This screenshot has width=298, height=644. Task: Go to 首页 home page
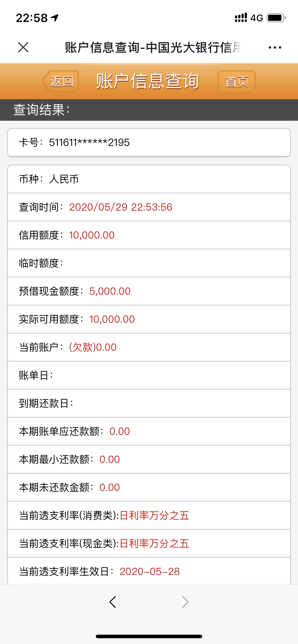[x=237, y=82]
